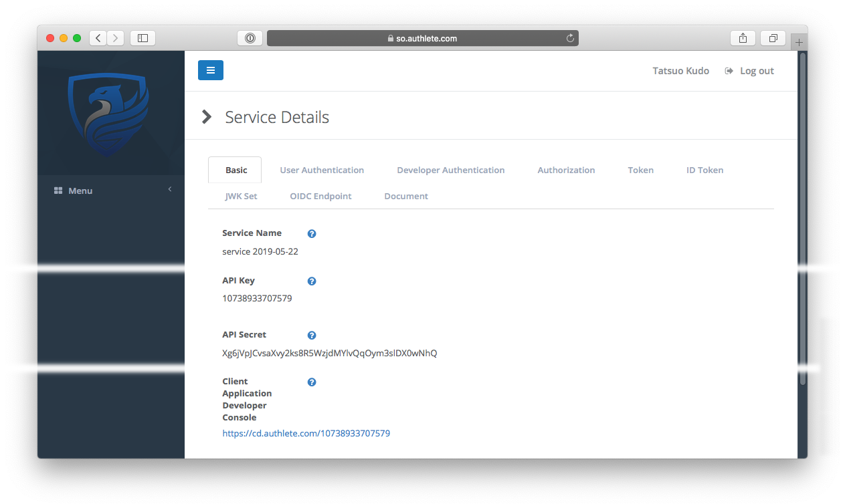Image resolution: width=845 pixels, height=504 pixels.
Task: Click the Log out arrow icon
Action: click(x=729, y=71)
